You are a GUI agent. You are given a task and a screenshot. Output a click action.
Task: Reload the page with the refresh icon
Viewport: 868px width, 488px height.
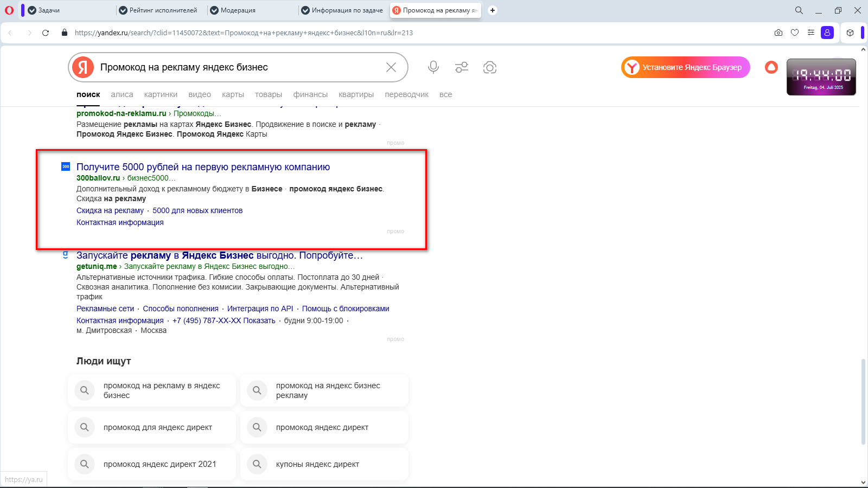[46, 33]
